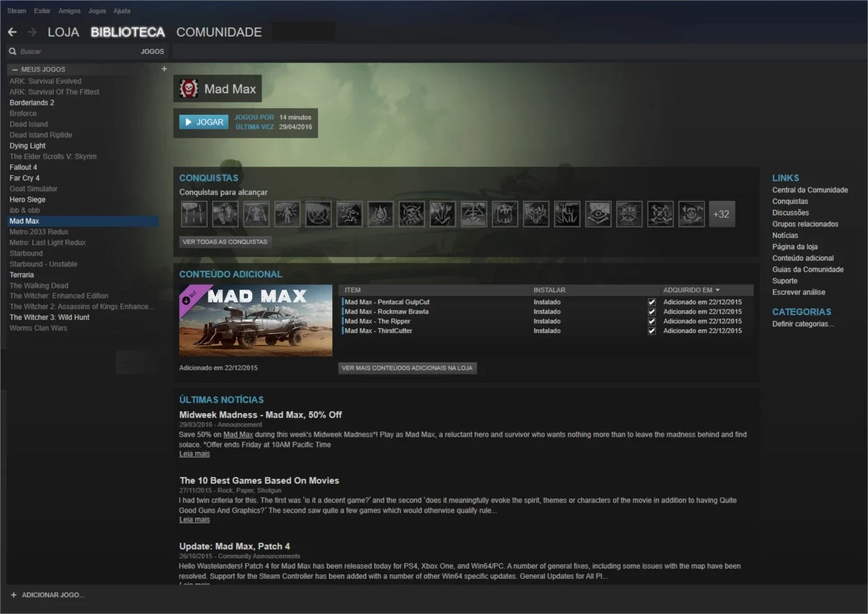Launch Mad Max with the Jogar button
The image size is (868, 614).
(x=204, y=122)
